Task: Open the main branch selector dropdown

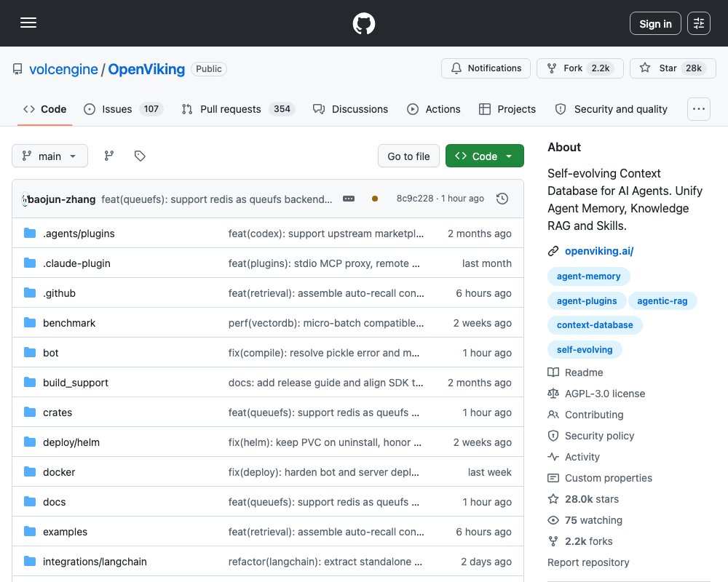Action: click(x=50, y=156)
